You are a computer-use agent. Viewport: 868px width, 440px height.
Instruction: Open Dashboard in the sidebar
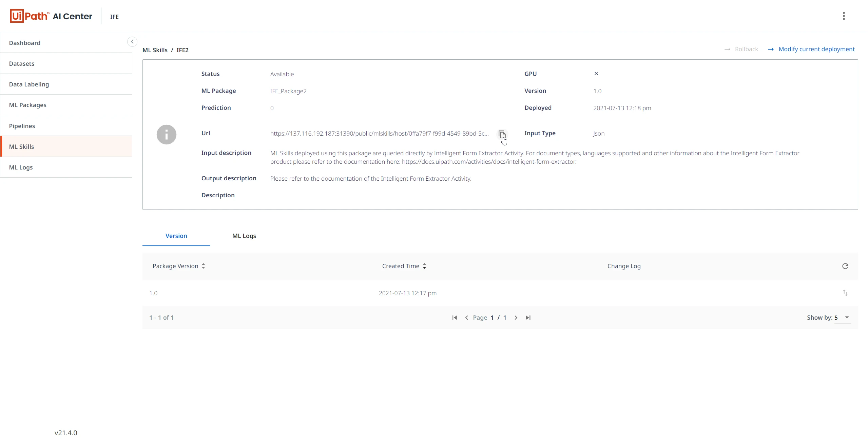click(x=66, y=43)
